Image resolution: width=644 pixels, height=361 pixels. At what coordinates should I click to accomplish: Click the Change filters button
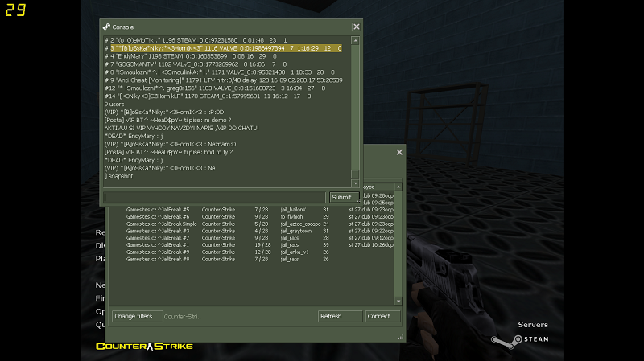(137, 316)
